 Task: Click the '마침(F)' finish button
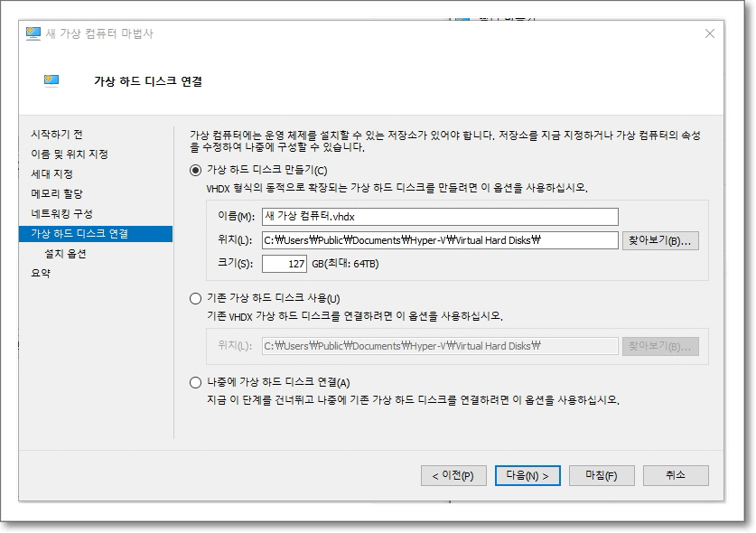[x=600, y=475]
